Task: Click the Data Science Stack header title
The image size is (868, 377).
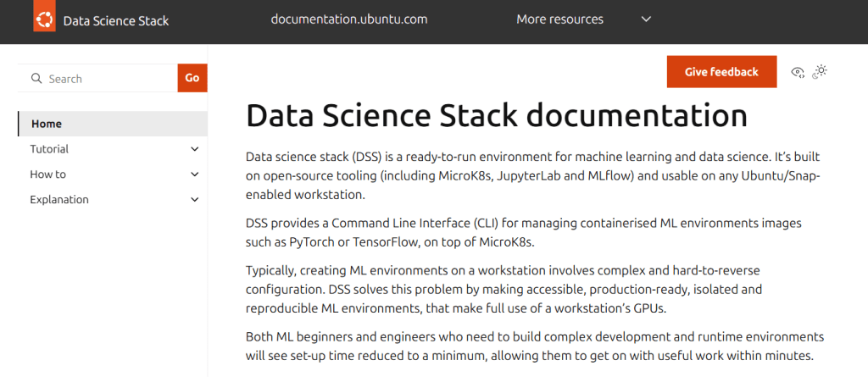Action: point(116,21)
